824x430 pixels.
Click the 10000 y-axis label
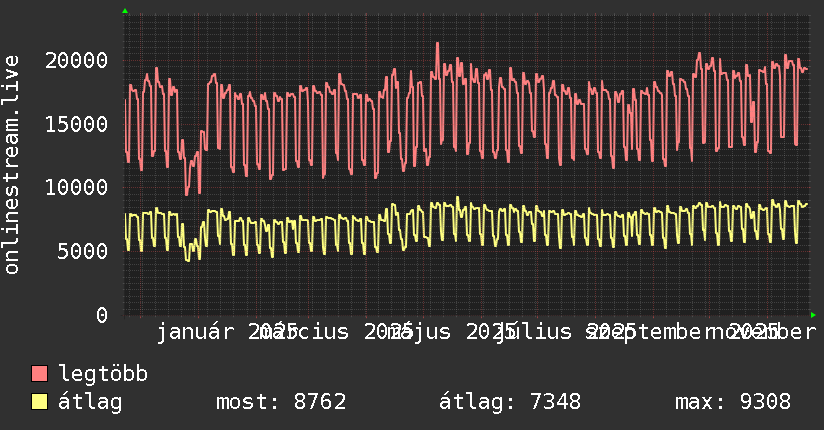77,188
